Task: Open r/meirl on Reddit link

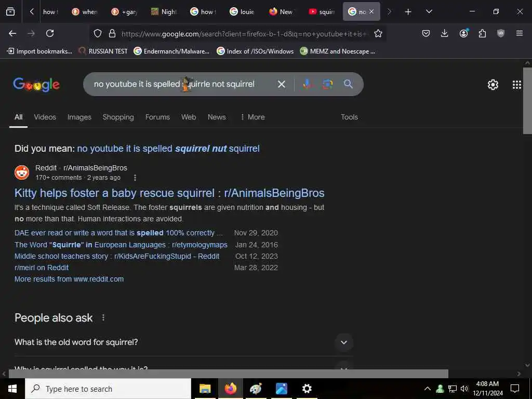Action: (42, 268)
